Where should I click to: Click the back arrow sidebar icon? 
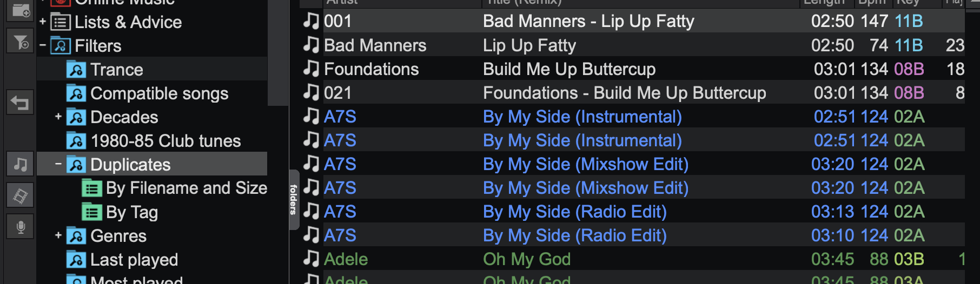coord(21,103)
